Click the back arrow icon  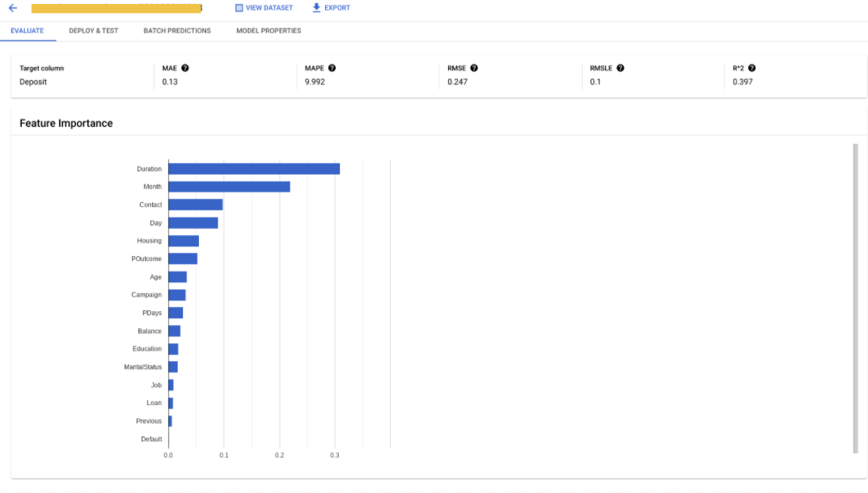[13, 8]
